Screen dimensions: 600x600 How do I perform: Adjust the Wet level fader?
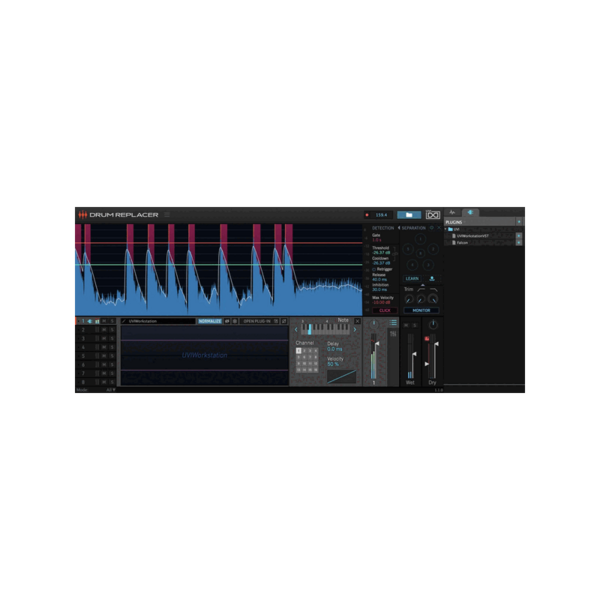(x=414, y=355)
